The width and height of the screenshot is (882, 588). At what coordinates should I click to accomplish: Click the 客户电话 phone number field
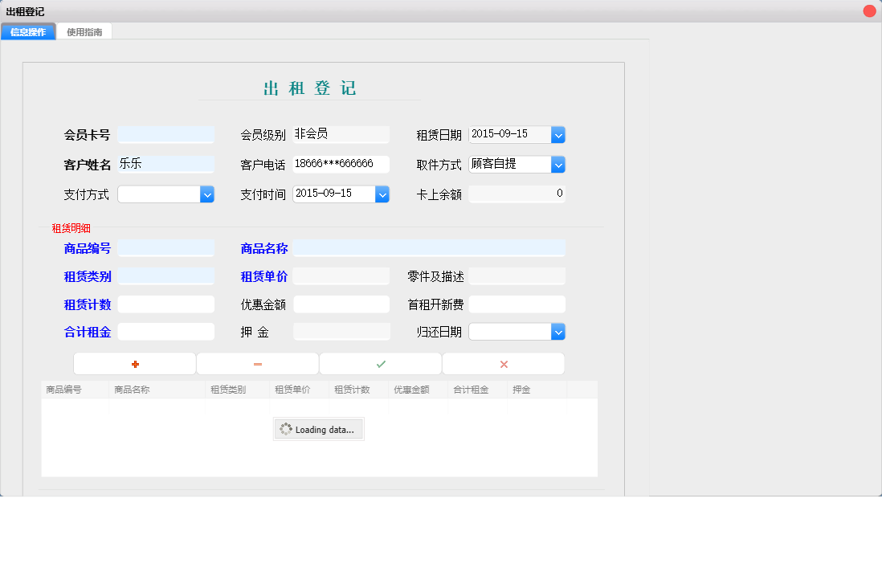tap(341, 164)
